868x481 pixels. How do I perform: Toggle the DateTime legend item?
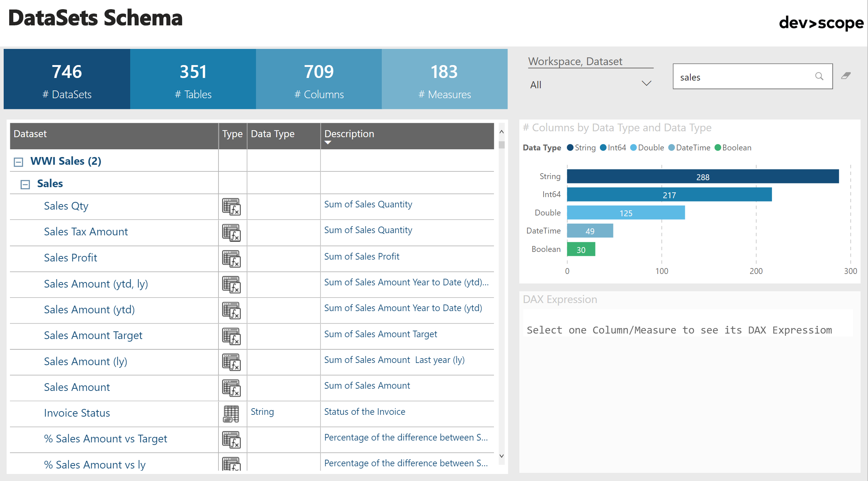pos(689,147)
